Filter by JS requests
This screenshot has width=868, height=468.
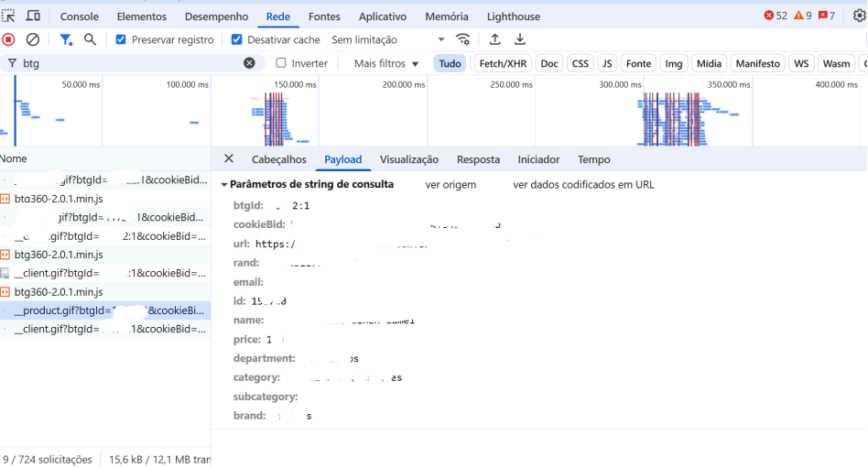click(x=607, y=63)
